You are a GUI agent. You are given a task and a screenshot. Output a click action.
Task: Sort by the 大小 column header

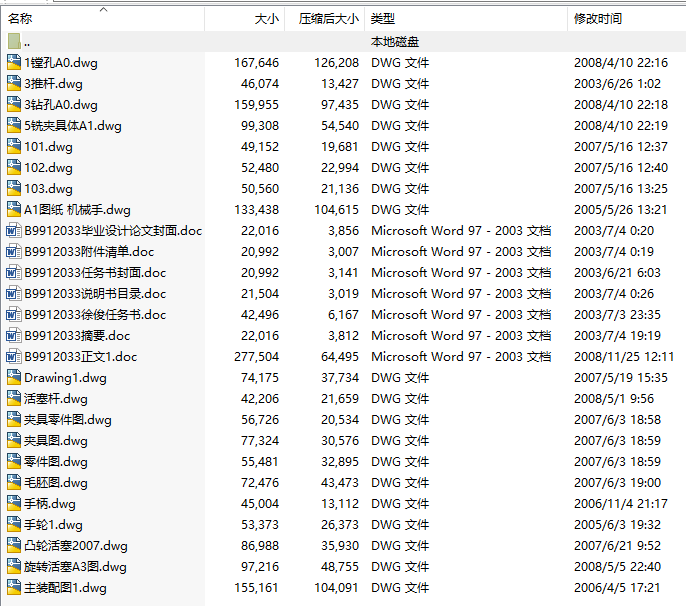[x=245, y=19]
